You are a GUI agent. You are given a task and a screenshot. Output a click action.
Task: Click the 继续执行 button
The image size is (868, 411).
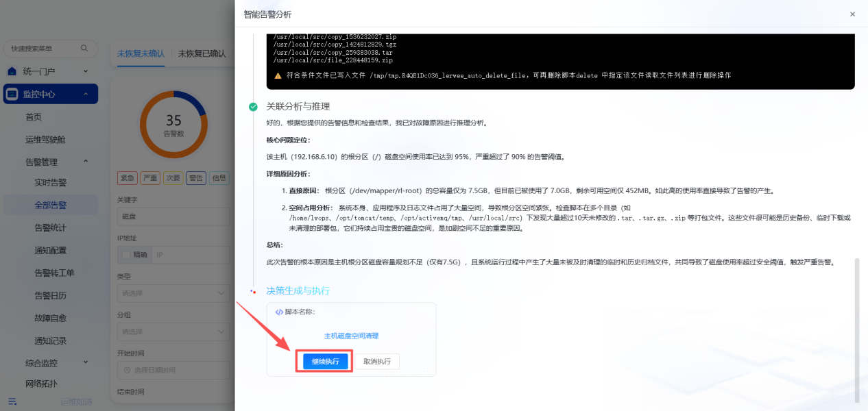(x=326, y=362)
